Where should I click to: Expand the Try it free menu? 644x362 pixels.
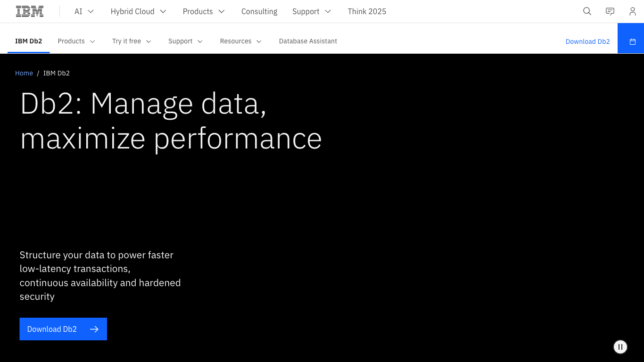(x=132, y=41)
